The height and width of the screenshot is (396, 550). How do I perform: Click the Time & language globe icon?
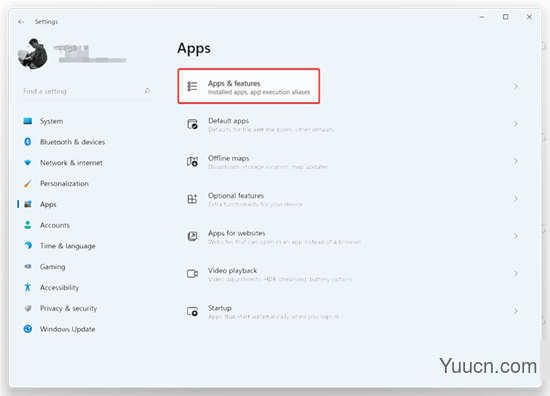28,246
